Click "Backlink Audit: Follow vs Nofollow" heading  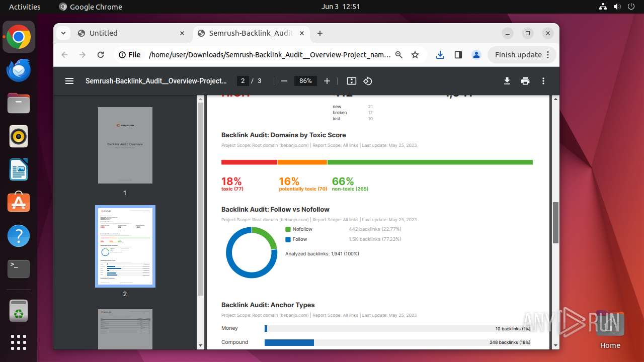(x=275, y=209)
